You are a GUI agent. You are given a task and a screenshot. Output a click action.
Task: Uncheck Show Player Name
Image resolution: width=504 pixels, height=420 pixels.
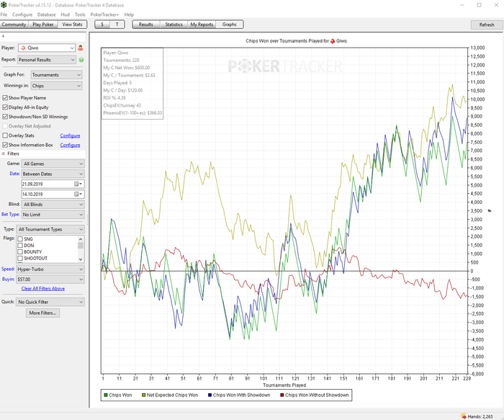coord(6,98)
